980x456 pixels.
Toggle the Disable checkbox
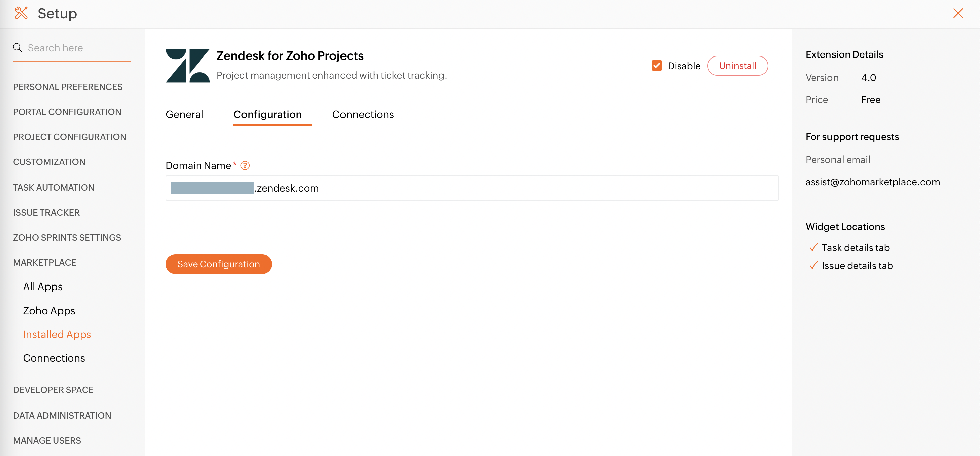click(x=656, y=66)
